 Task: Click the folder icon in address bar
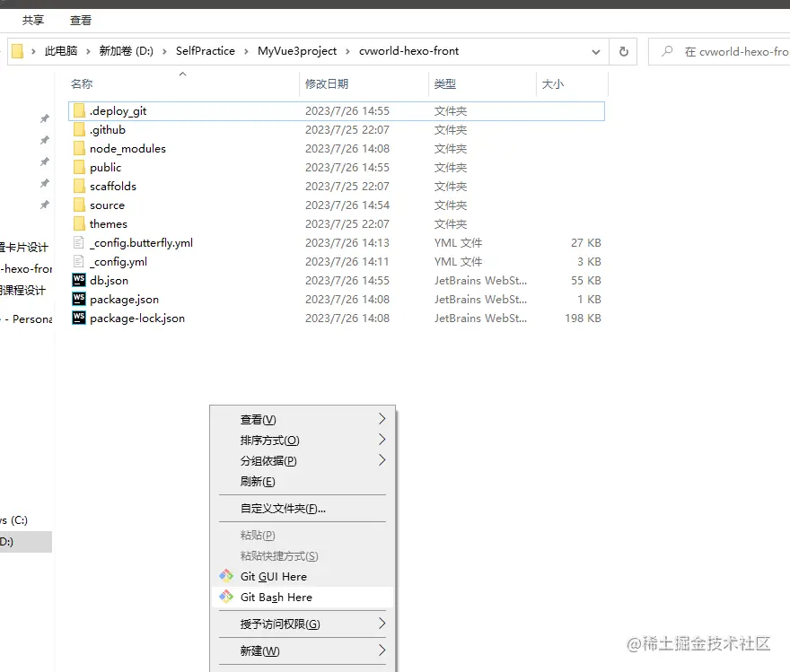(x=17, y=51)
